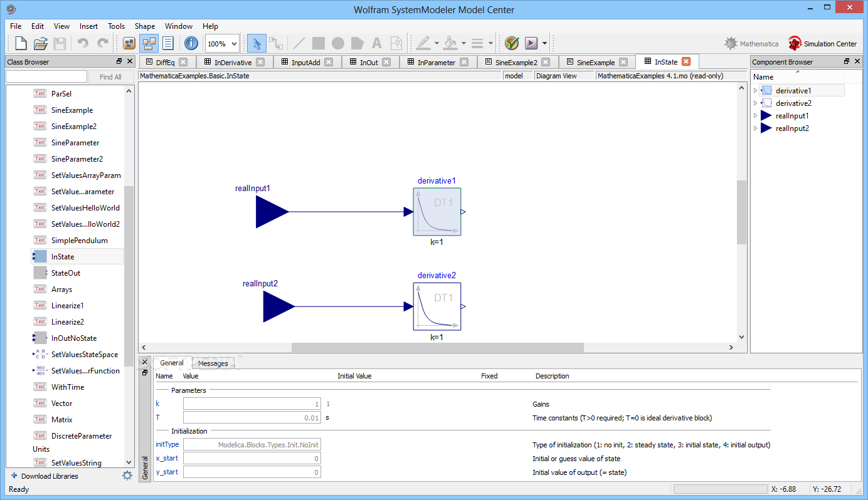The width and height of the screenshot is (868, 500).
Task: Open Simulation Center
Action: click(823, 43)
